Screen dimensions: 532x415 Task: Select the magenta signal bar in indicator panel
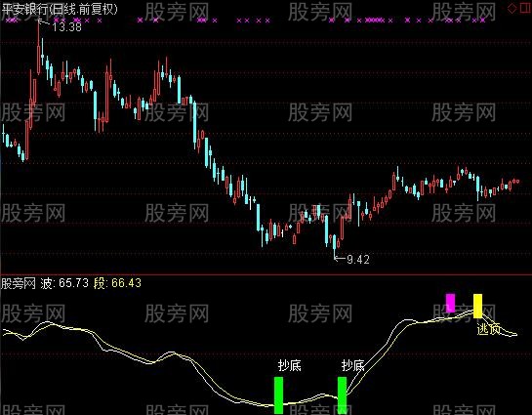(450, 303)
